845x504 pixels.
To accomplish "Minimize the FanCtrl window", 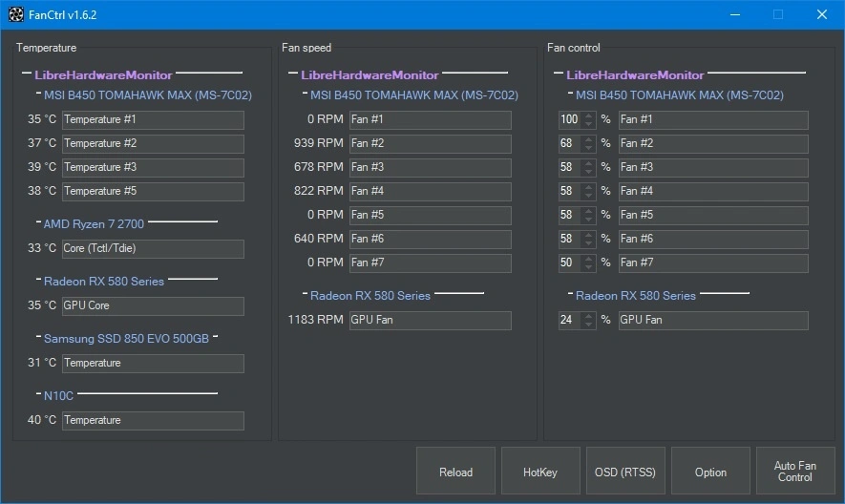I will [735, 14].
